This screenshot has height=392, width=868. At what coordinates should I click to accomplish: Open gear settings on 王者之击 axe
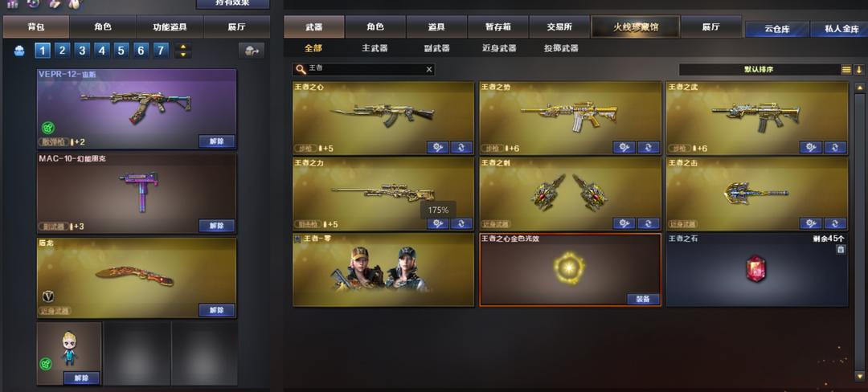(x=810, y=223)
